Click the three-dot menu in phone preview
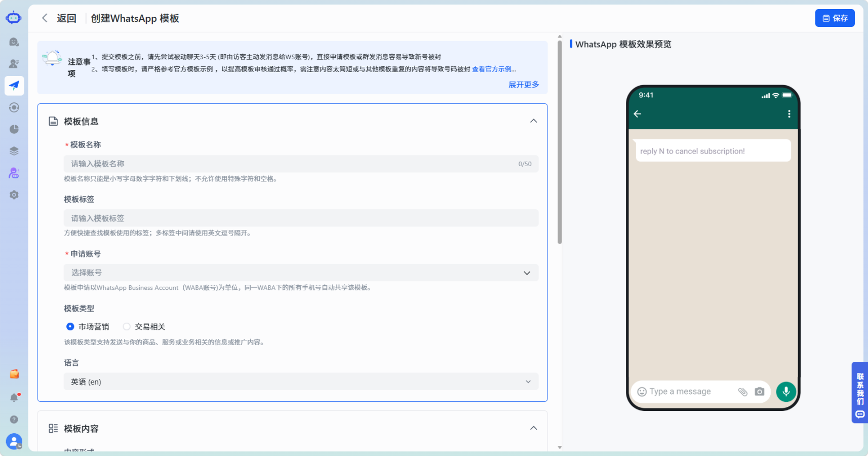The width and height of the screenshot is (868, 456). [789, 114]
